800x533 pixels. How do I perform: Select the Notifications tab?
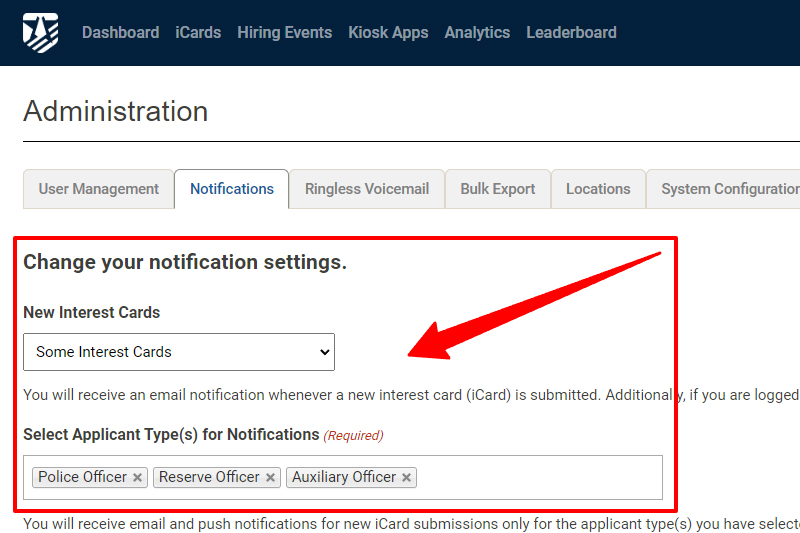(x=232, y=189)
